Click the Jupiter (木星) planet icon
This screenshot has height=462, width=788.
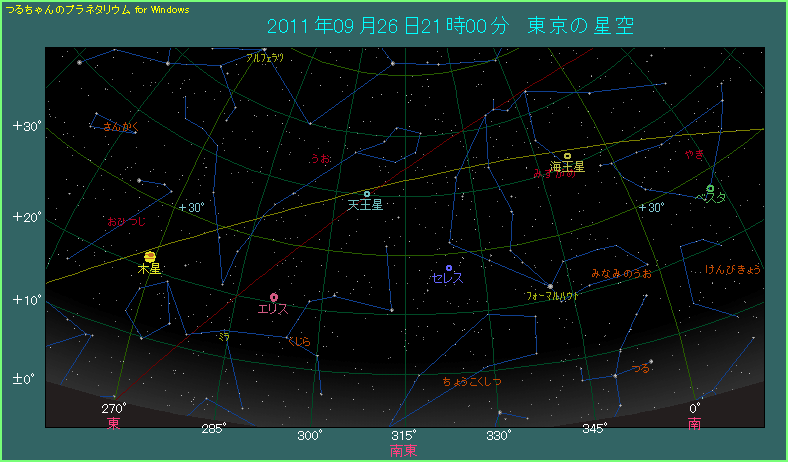[x=150, y=256]
